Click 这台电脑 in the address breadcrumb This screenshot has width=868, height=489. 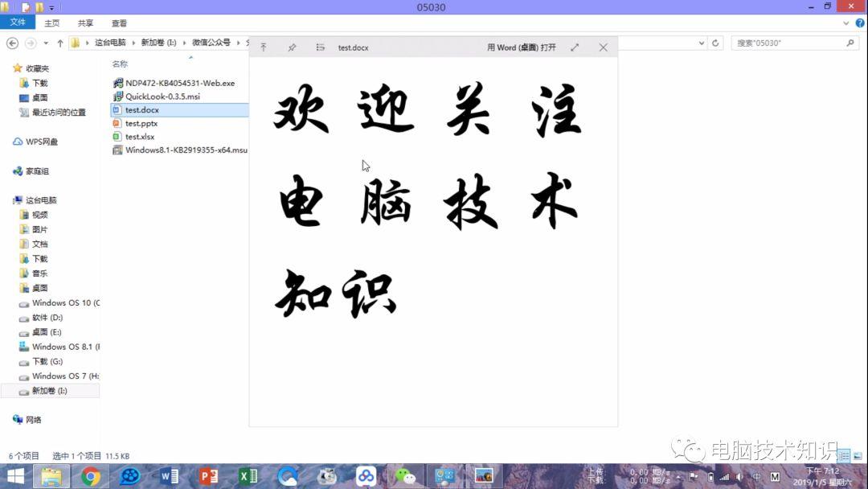(x=110, y=43)
